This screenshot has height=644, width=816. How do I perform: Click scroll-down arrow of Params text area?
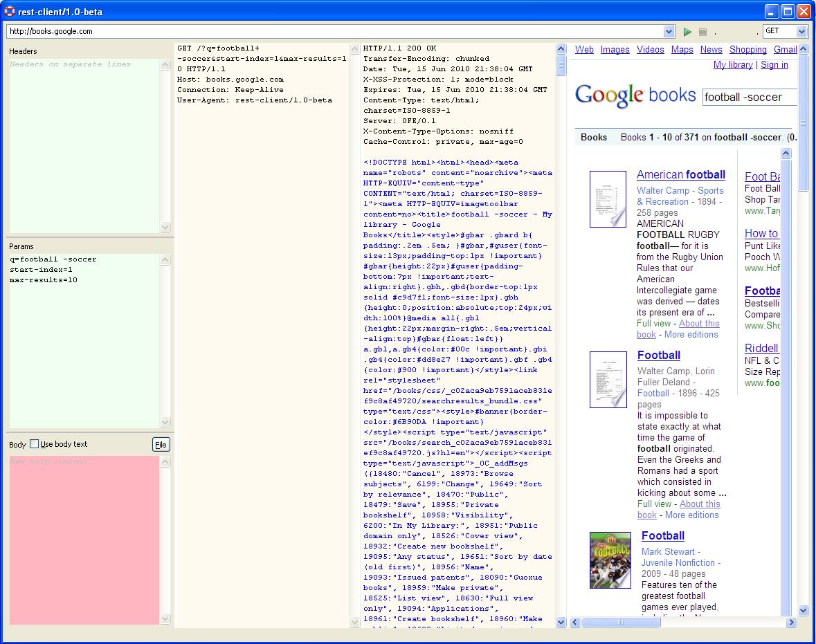165,423
